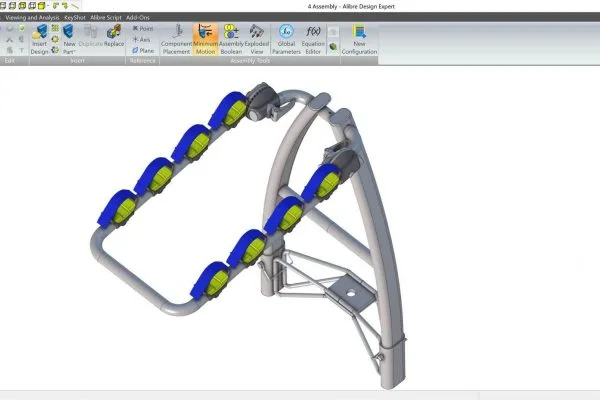Click the window title '4 Assembly - Alibre Design Expert'
The width and height of the screenshot is (600, 400).
(x=351, y=7)
